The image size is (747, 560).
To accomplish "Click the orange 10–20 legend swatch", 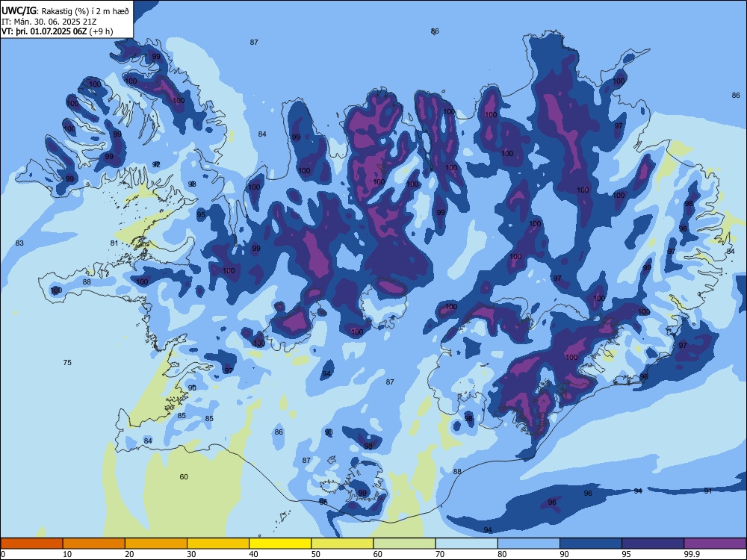I will [94, 544].
